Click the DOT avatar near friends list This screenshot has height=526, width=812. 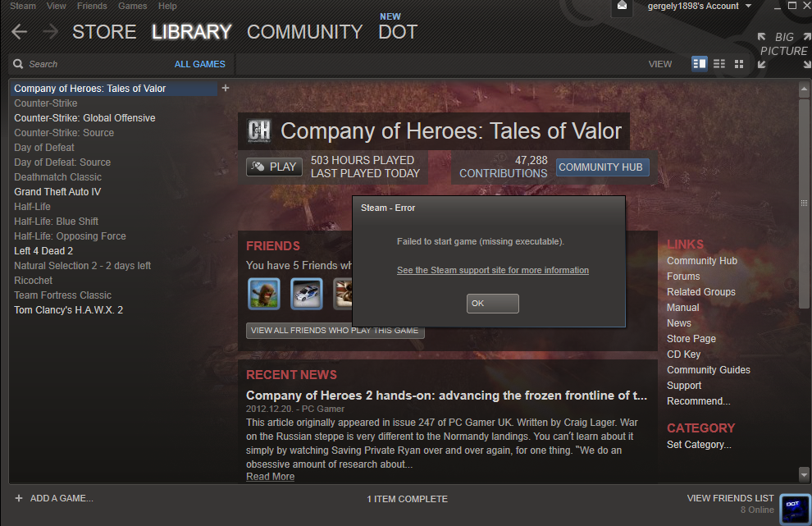795,509
